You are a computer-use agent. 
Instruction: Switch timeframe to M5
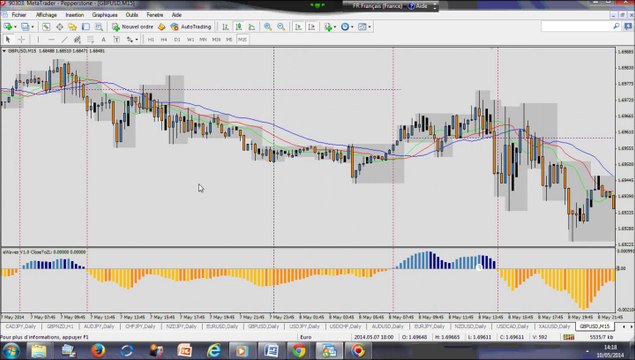[x=229, y=39]
